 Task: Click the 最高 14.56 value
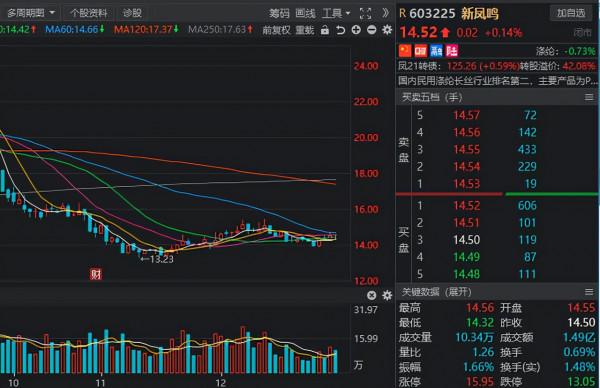point(480,308)
